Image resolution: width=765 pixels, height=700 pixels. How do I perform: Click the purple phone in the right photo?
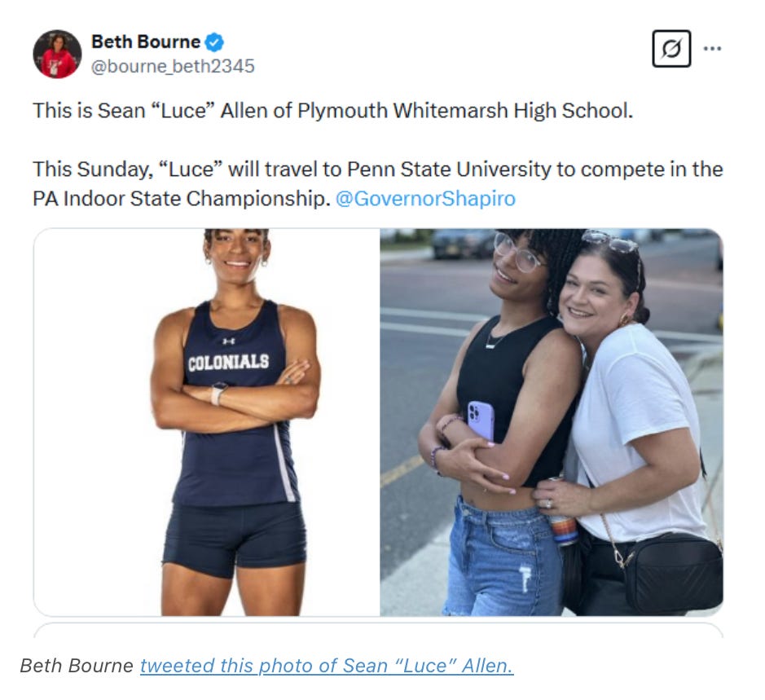[x=481, y=420]
